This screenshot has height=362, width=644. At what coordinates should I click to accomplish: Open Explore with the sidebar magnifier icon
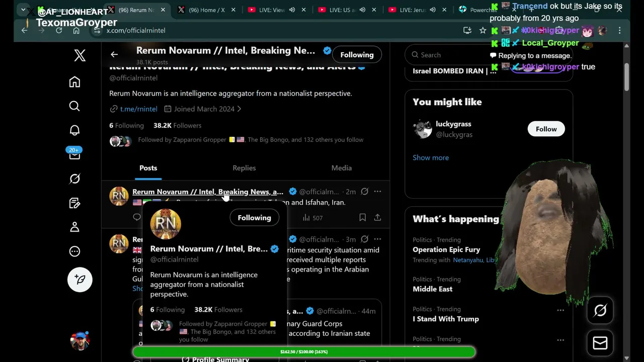click(74, 106)
